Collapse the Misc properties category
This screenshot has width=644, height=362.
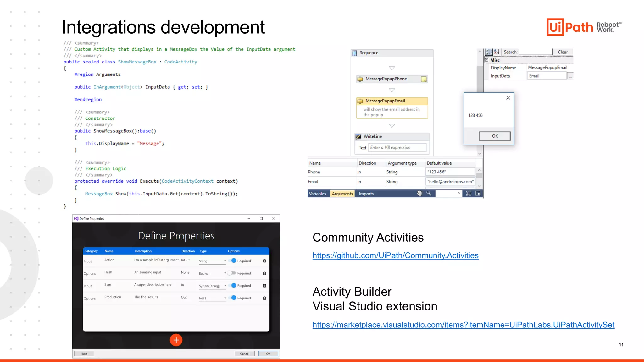point(487,60)
